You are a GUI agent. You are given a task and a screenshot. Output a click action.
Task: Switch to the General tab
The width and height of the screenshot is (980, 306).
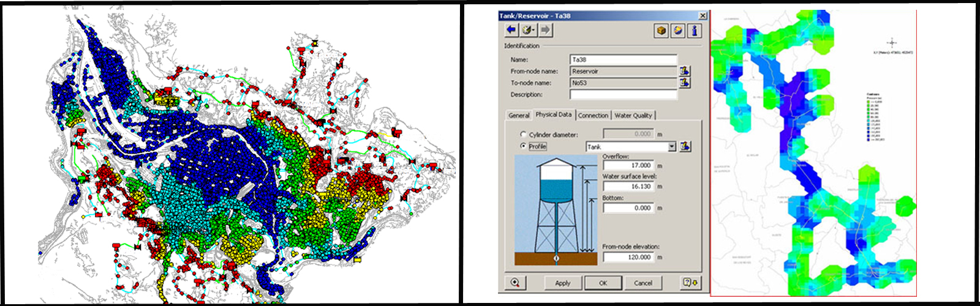519,115
